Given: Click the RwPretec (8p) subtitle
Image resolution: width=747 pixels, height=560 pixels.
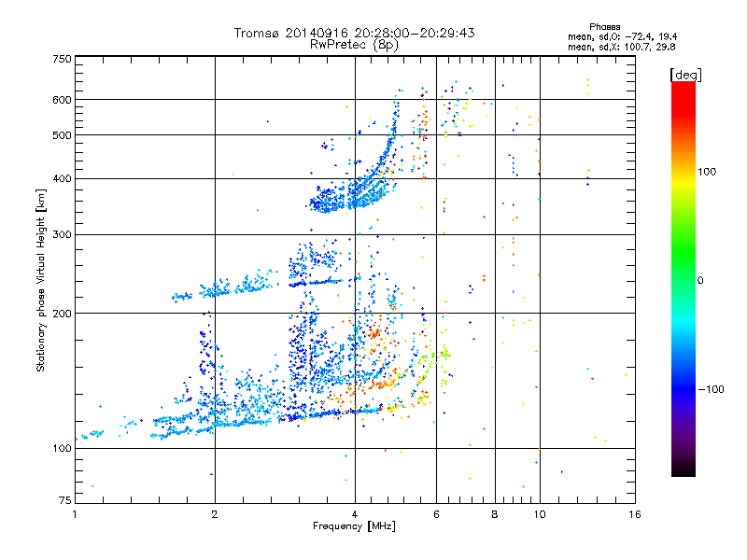Looking at the screenshot, I should [355, 45].
